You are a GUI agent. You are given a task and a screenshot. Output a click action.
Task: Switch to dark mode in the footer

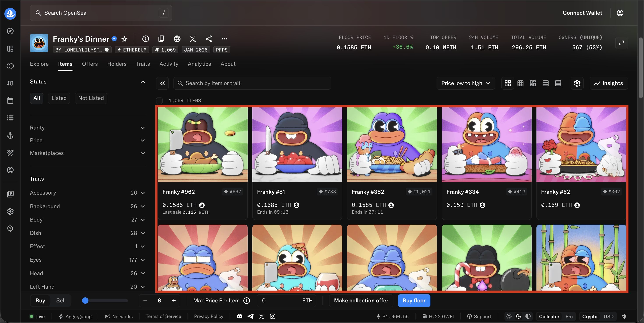coord(518,316)
